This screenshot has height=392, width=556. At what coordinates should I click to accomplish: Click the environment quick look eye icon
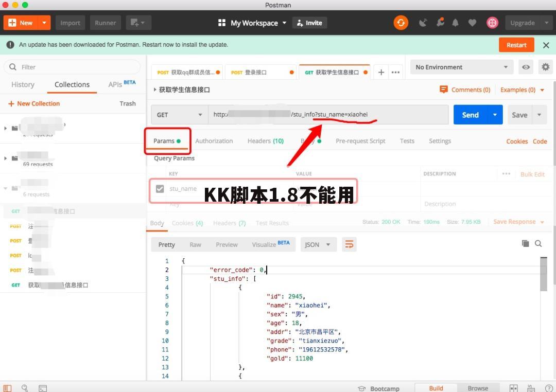[526, 67]
